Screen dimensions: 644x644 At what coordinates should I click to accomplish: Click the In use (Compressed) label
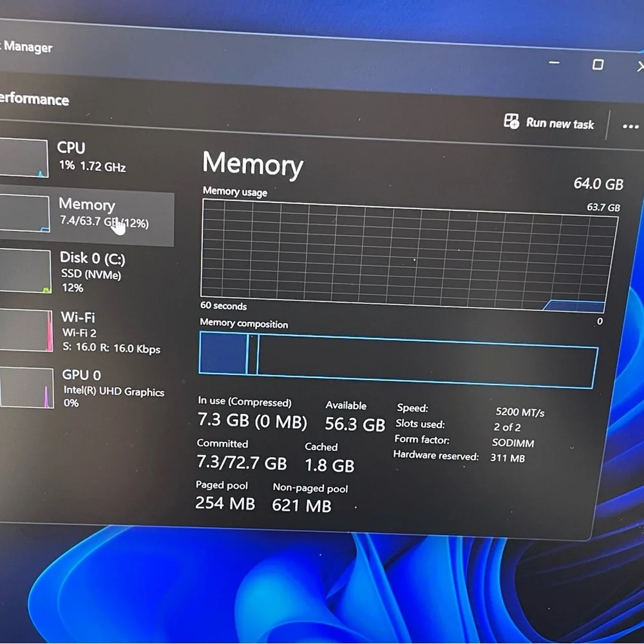point(245,401)
